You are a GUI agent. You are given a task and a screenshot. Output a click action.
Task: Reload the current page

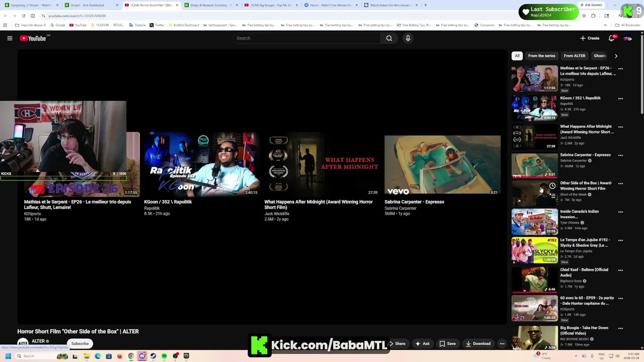pos(23,16)
